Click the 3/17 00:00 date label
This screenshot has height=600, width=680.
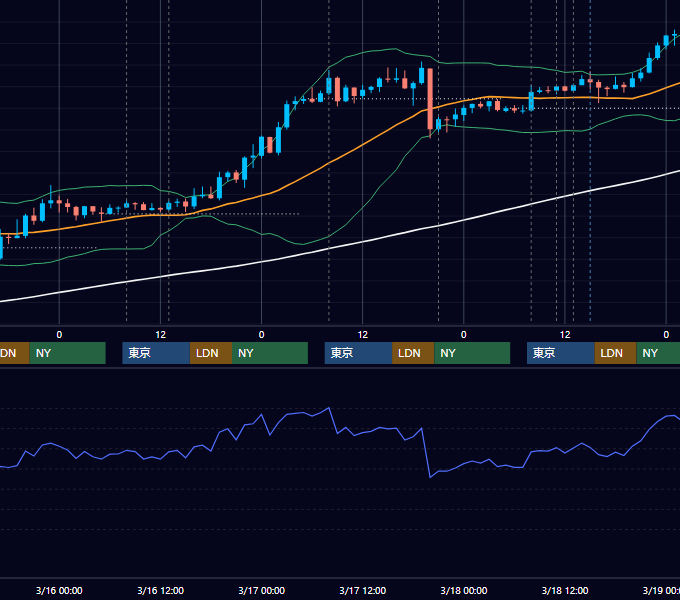pos(262,590)
